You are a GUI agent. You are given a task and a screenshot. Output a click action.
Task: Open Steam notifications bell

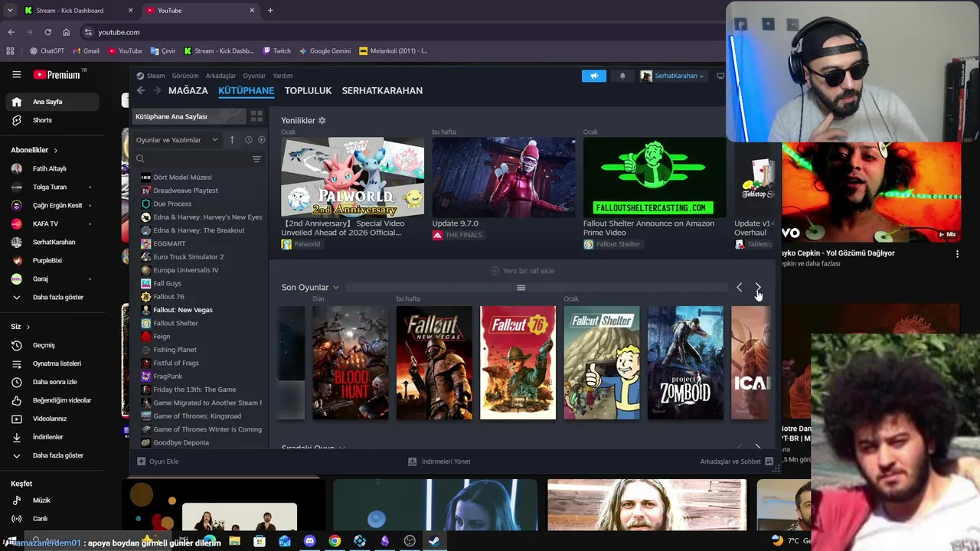click(622, 76)
